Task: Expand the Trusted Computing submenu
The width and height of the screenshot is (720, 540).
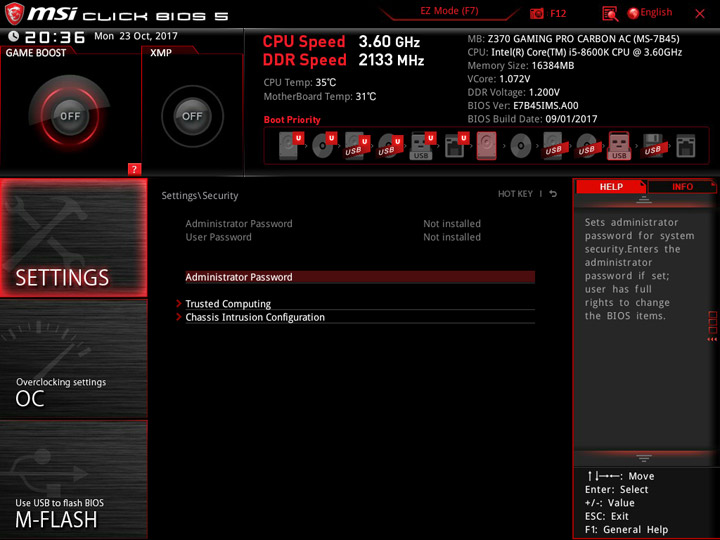Action: [360, 304]
